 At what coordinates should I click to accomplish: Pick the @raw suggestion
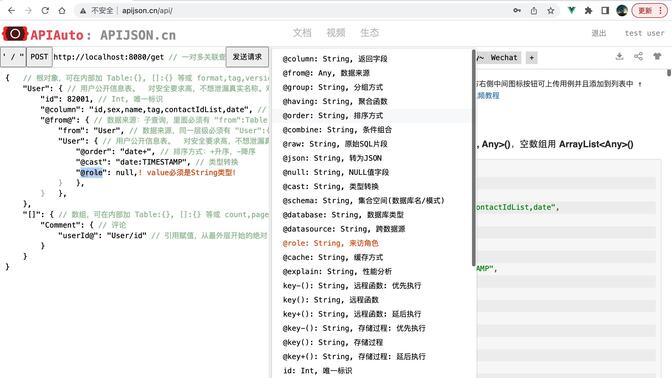click(371, 144)
